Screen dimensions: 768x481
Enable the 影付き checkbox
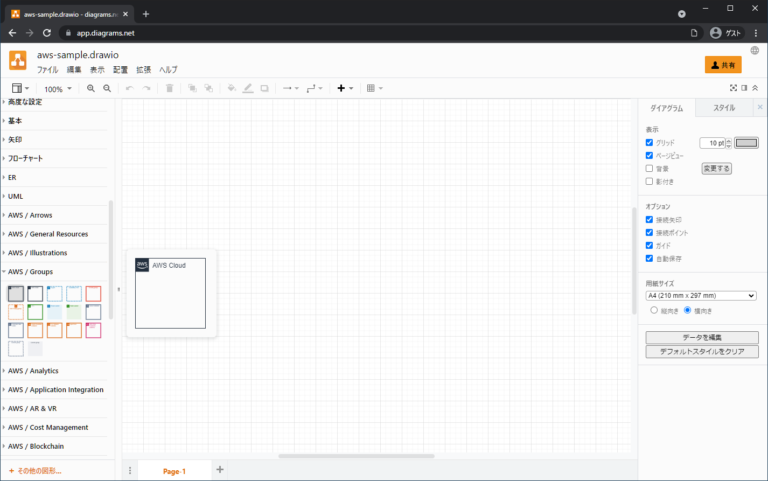coord(650,181)
